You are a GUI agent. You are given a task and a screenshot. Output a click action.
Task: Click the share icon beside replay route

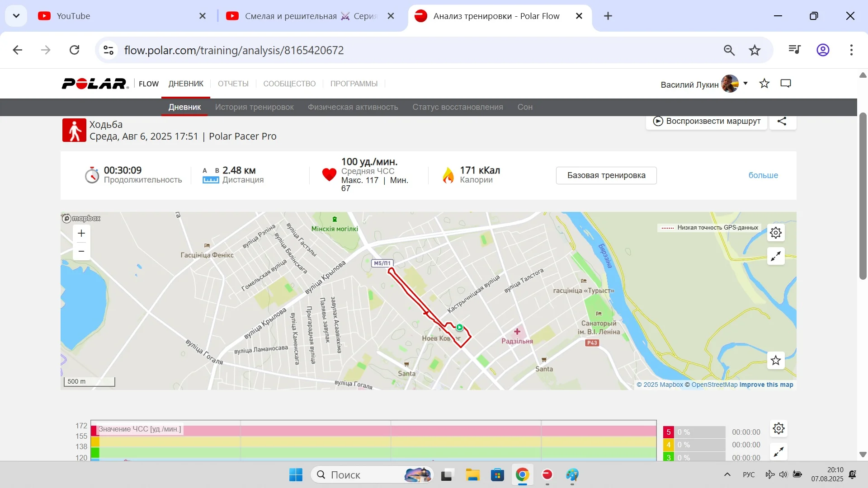782,121
